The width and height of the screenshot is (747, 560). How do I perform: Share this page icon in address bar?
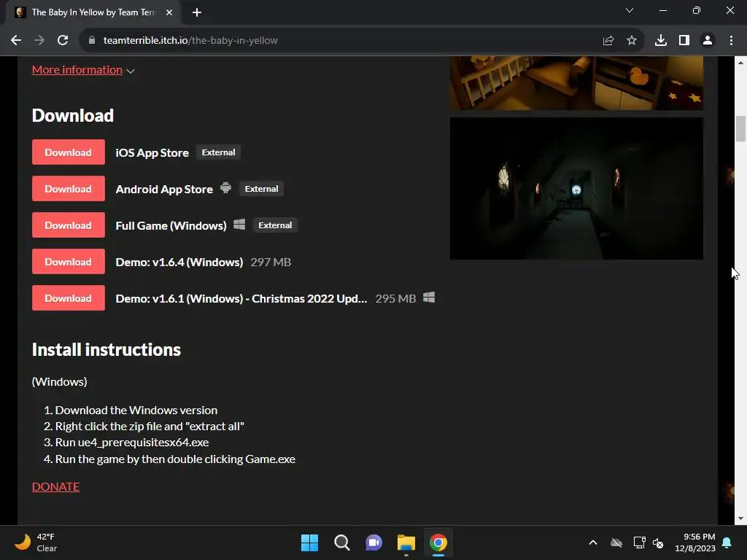click(x=608, y=41)
